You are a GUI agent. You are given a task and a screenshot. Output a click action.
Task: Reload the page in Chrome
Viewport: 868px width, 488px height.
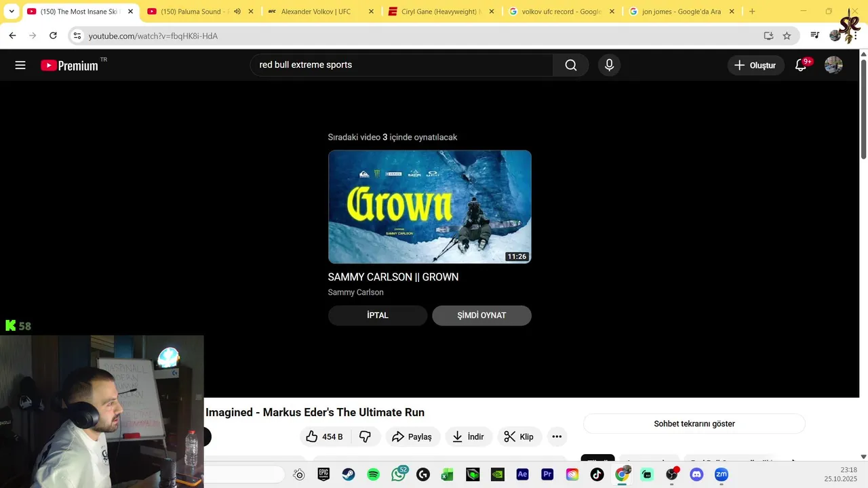(x=54, y=35)
